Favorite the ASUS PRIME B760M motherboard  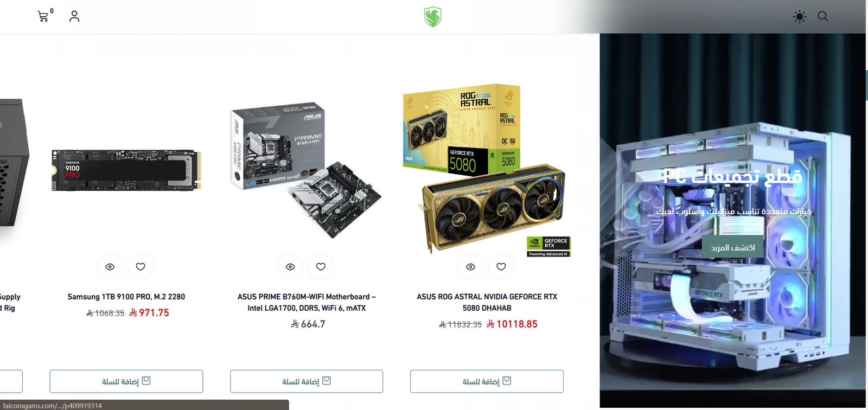point(321,267)
